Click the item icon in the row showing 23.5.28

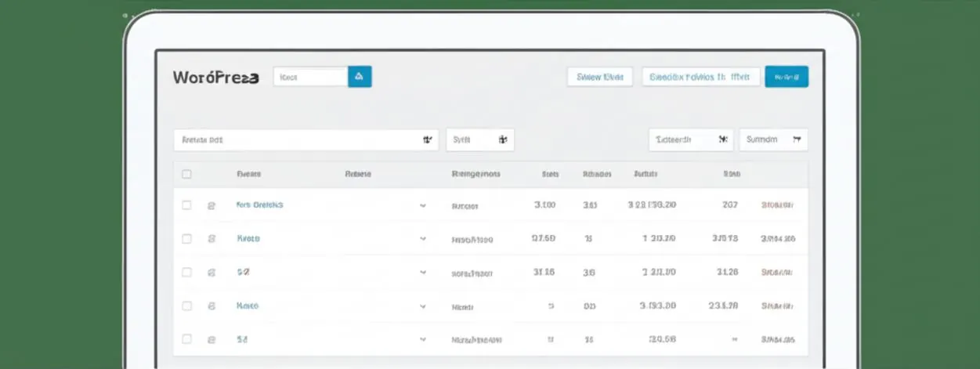(211, 306)
